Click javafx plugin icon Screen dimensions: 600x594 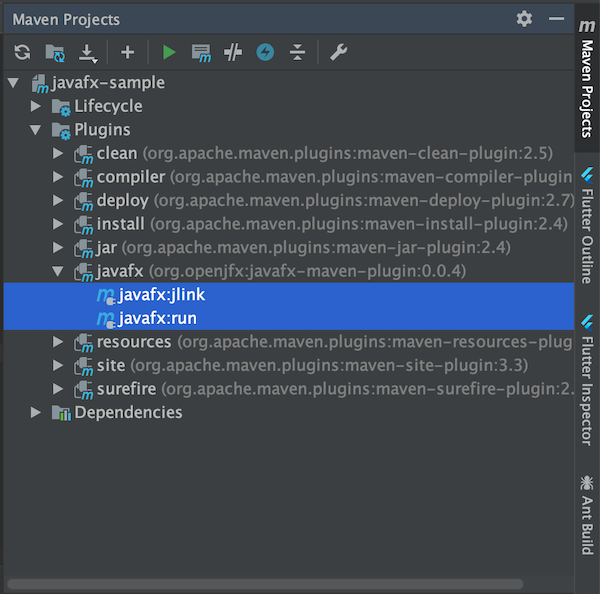83,273
